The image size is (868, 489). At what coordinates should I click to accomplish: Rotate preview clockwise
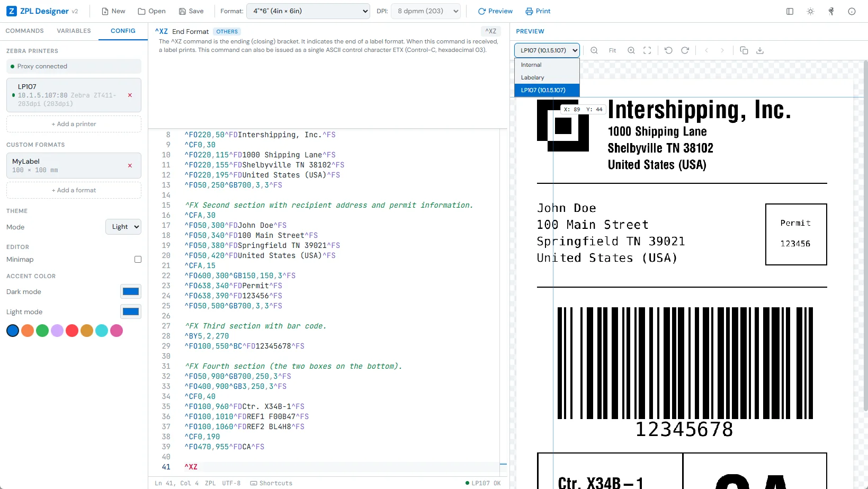coord(685,50)
